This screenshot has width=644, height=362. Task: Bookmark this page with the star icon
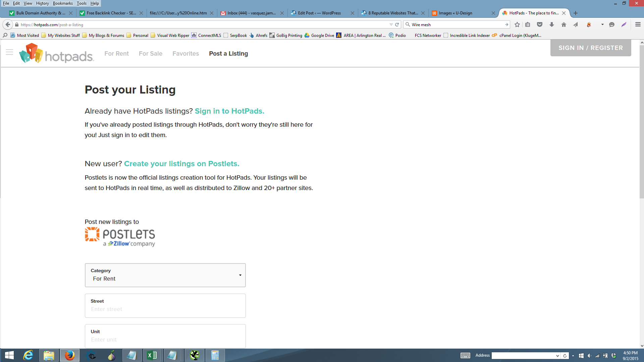click(x=517, y=24)
